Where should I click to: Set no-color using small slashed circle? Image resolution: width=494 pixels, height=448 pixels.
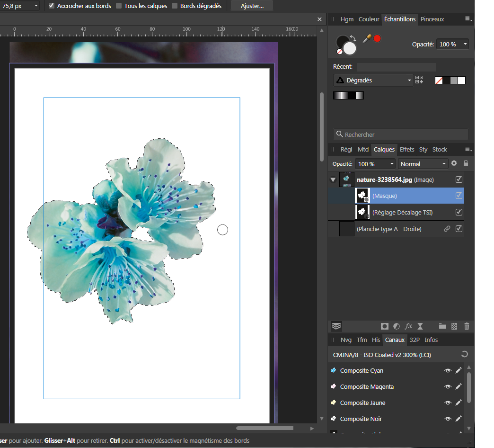pos(340,52)
